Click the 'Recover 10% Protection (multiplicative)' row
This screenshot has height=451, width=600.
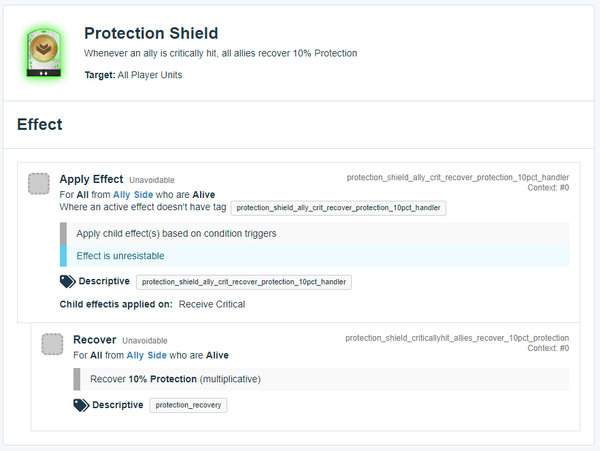coord(321,379)
